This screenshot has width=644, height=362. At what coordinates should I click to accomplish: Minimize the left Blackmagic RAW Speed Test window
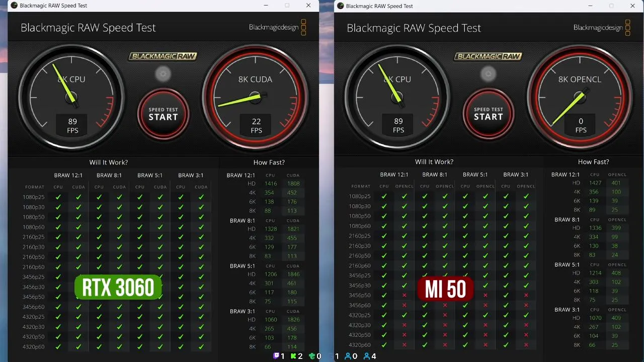click(x=266, y=6)
